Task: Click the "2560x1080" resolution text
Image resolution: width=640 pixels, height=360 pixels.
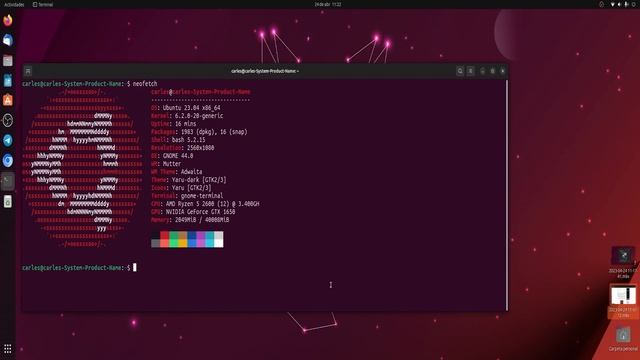Action: point(200,148)
